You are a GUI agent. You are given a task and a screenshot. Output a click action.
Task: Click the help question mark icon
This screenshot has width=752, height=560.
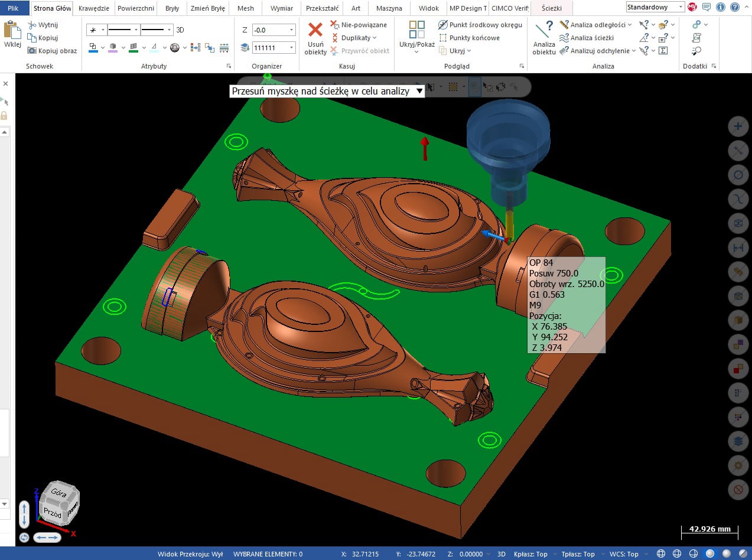[x=734, y=7]
